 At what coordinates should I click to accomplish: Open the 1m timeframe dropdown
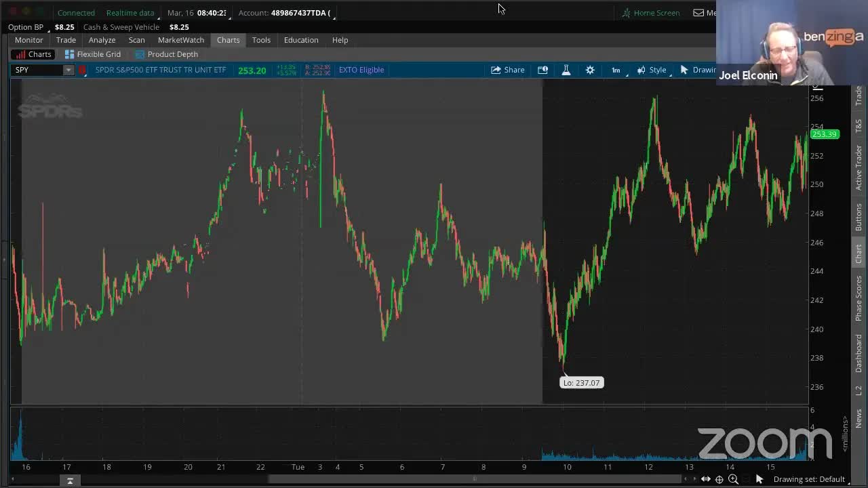(618, 70)
